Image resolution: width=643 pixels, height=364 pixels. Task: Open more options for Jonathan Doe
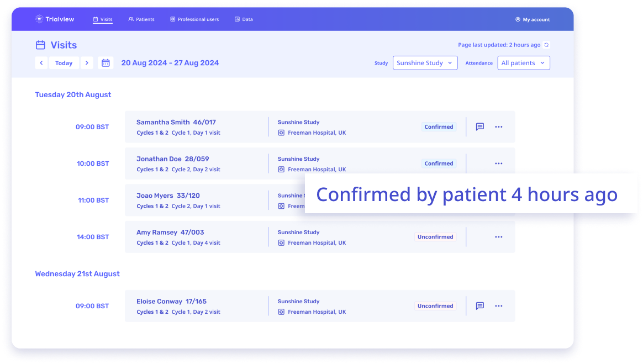tap(499, 163)
